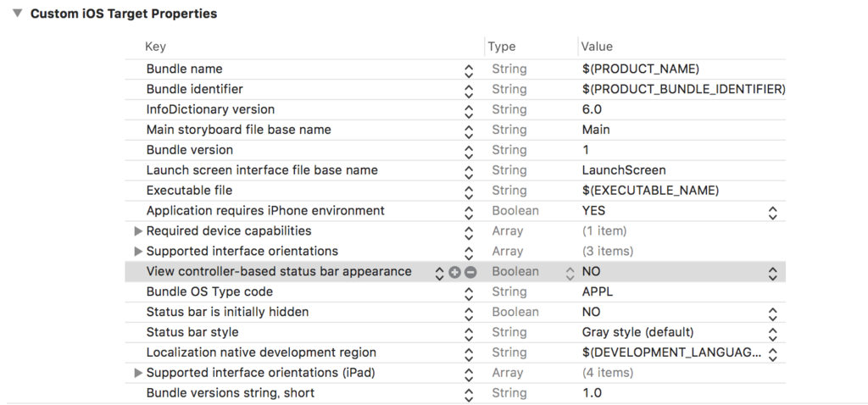Select the Bundle name key
This screenshot has width=868, height=405.
184,69
